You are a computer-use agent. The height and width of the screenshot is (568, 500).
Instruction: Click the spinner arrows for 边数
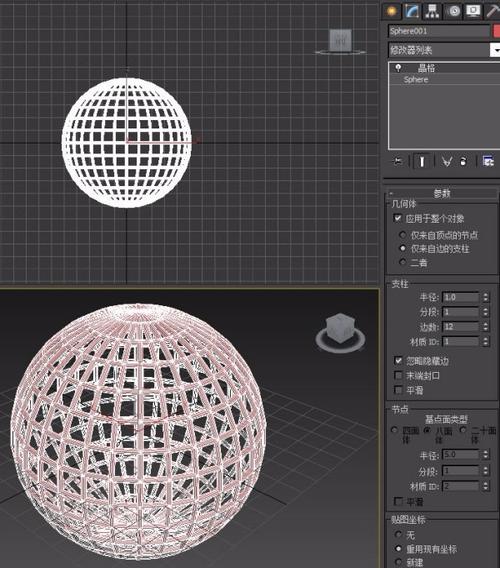(486, 327)
